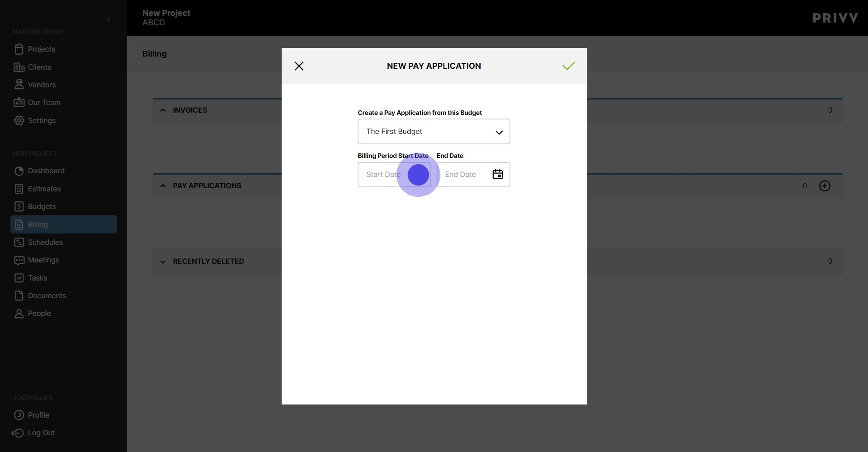Open Estimates link
868x452 pixels.
(44, 189)
